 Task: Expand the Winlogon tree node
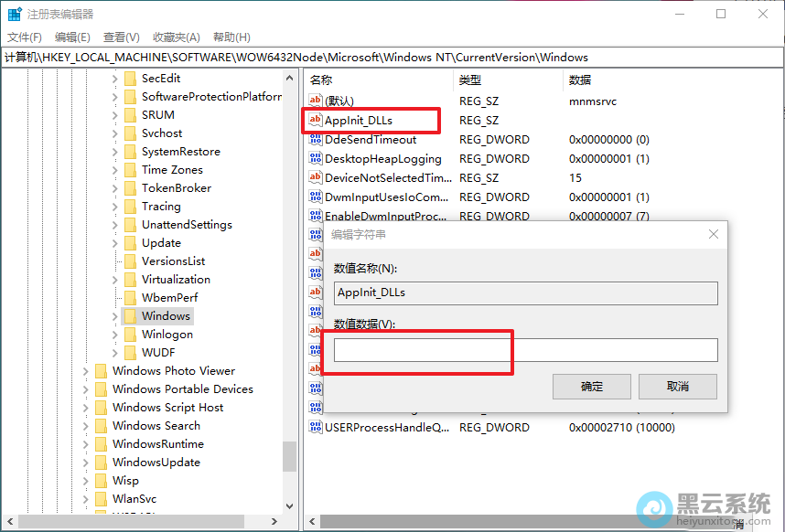[x=115, y=335]
